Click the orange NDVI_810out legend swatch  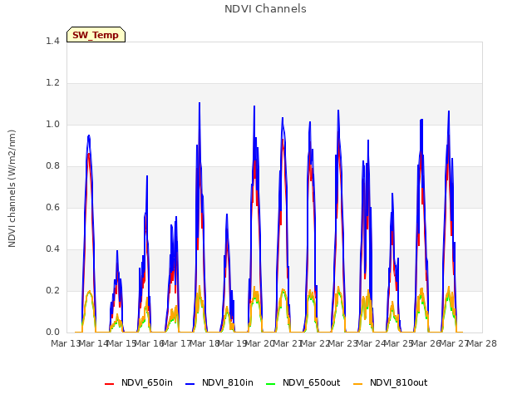(358, 384)
